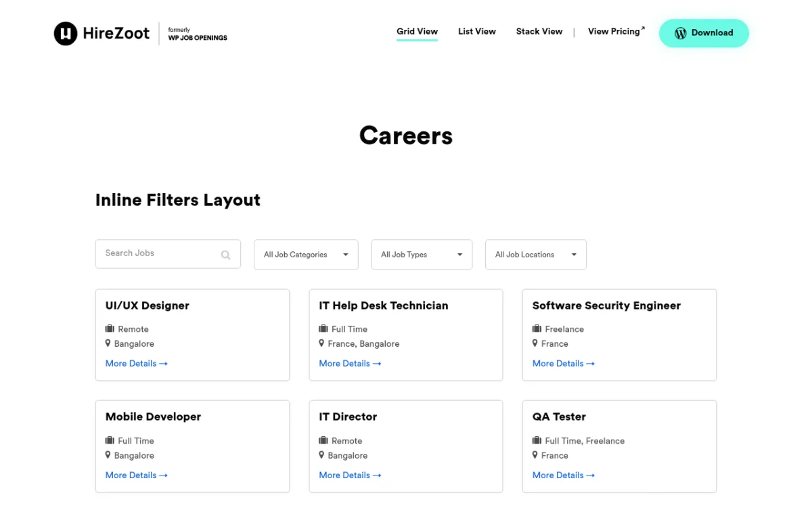
Task: Click location pin in UI/UX Designer card
Action: [x=108, y=343]
